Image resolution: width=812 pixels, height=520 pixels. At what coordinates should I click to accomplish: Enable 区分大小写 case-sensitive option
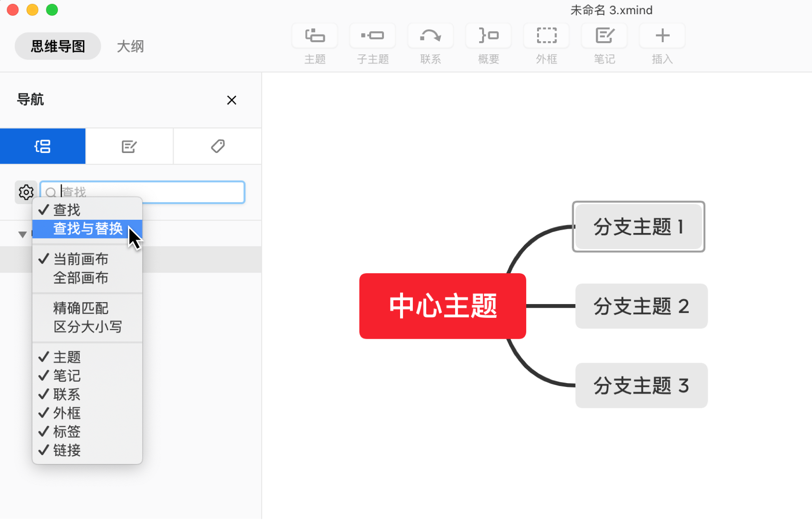pos(88,327)
